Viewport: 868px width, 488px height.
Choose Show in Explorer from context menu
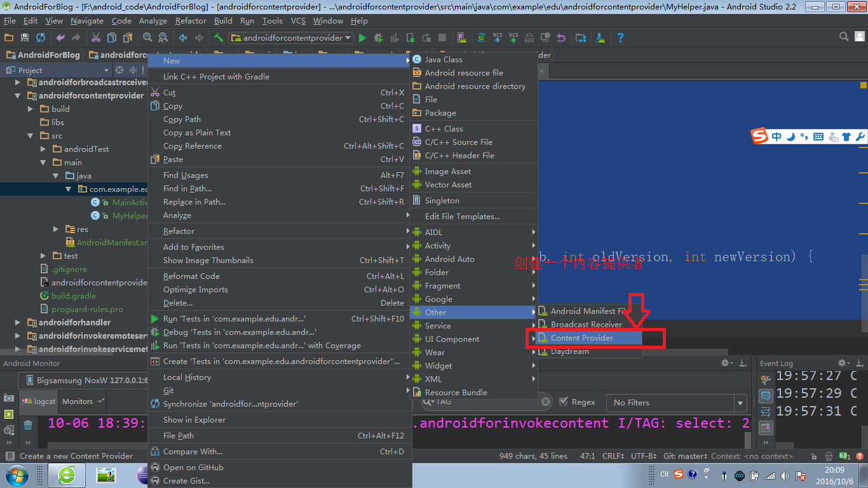(280, 420)
